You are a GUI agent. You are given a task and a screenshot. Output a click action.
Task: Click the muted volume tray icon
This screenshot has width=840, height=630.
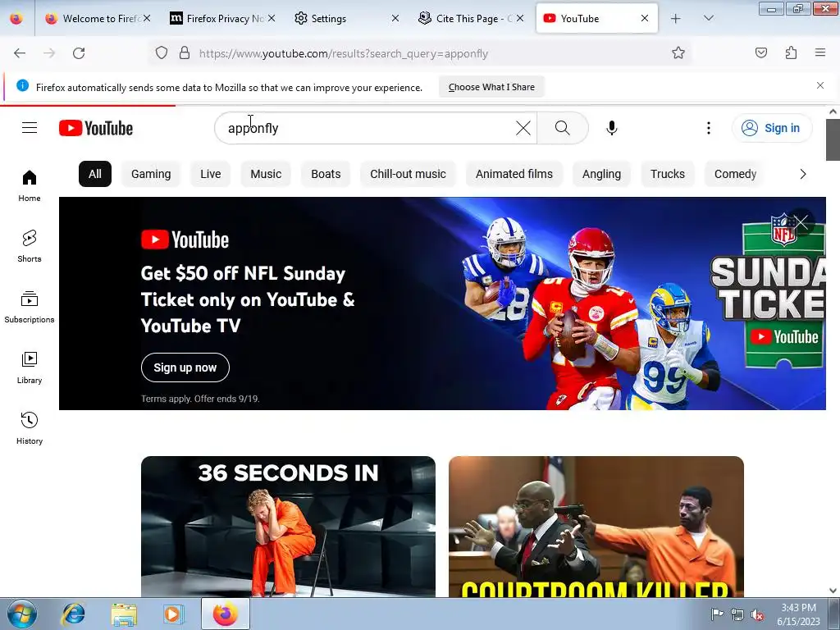[757, 614]
